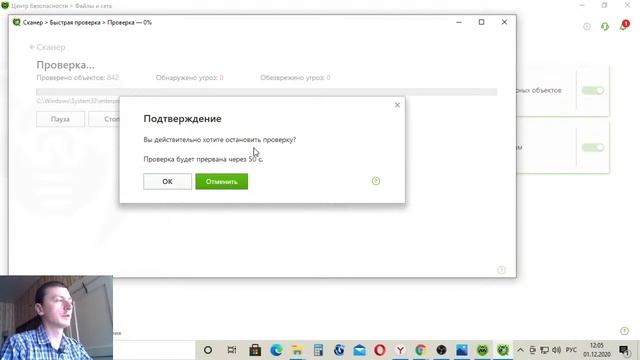Close the Подтверждение dialog
Image resolution: width=640 pixels, height=360 pixels.
point(397,105)
